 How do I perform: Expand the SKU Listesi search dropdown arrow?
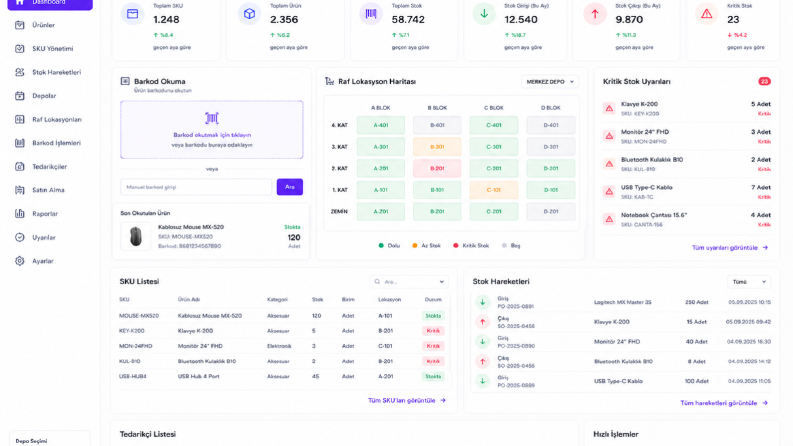tap(442, 282)
